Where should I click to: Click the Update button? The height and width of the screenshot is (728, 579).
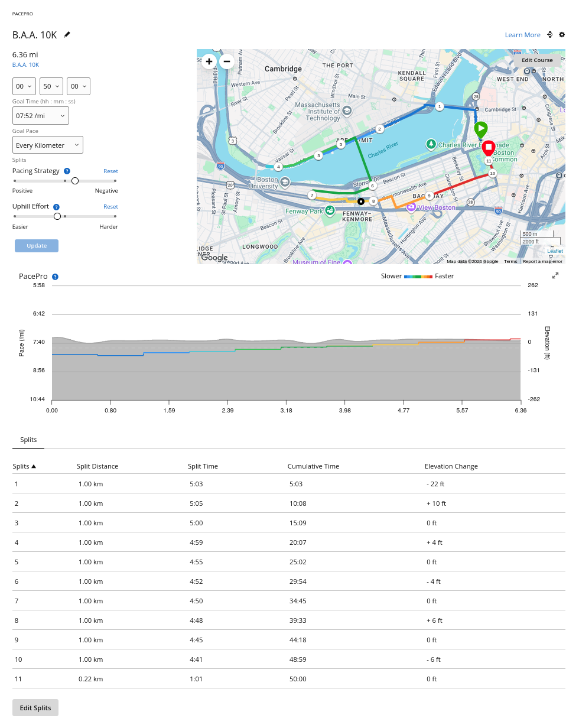(x=37, y=246)
